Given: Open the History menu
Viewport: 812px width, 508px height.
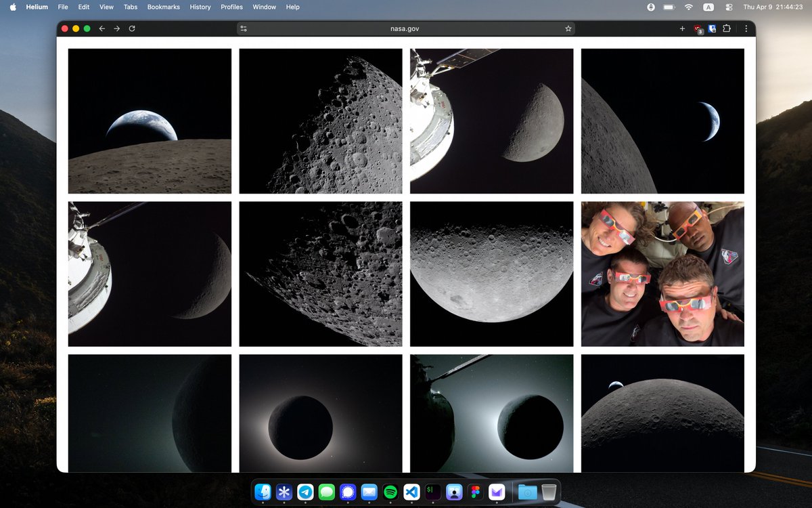Looking at the screenshot, I should [200, 7].
